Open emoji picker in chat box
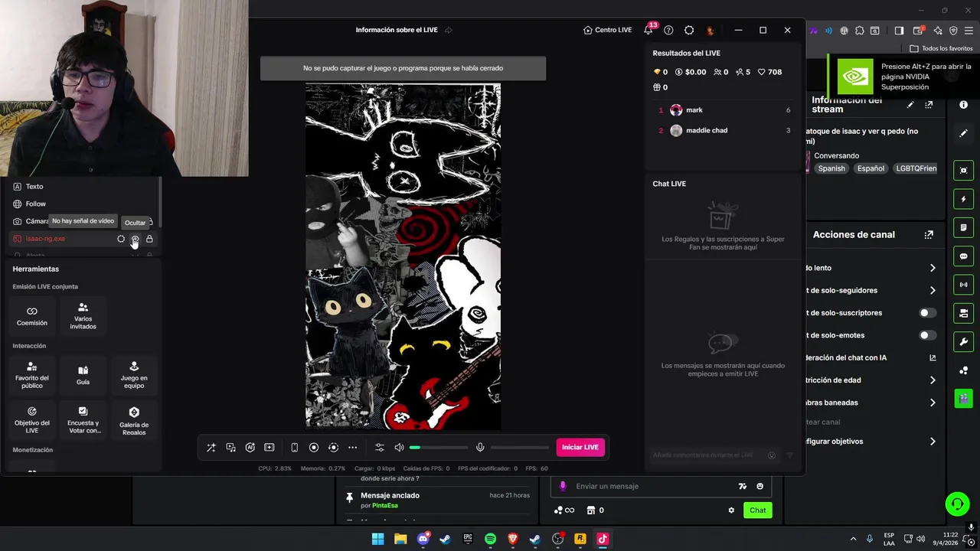 click(x=759, y=487)
